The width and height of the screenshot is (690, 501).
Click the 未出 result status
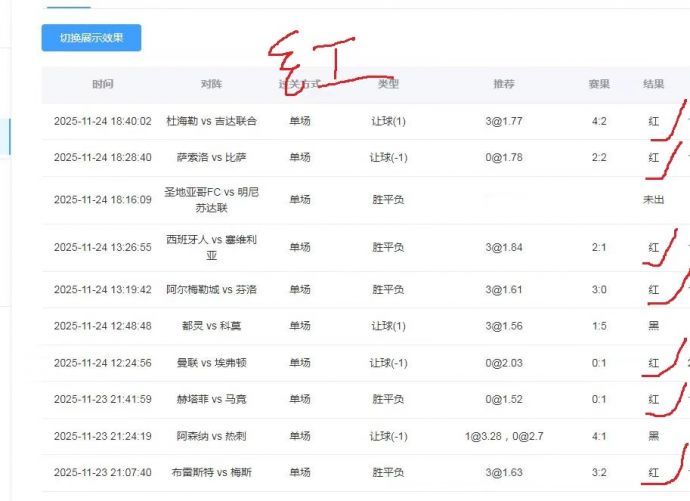[x=653, y=199]
